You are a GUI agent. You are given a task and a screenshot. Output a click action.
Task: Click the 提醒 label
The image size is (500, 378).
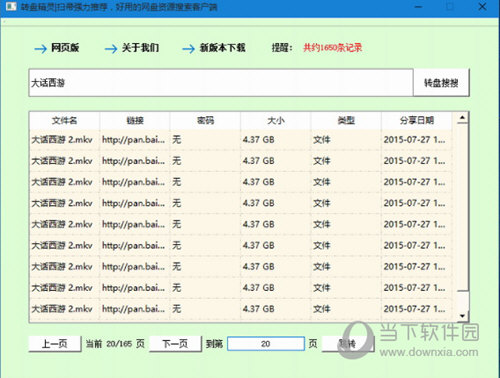pyautogui.click(x=282, y=48)
